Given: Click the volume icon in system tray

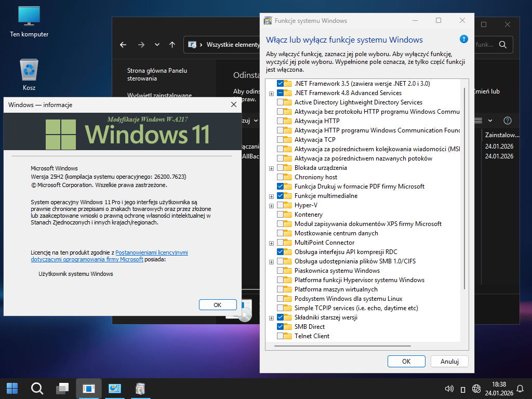Looking at the screenshot, I should click(450, 389).
